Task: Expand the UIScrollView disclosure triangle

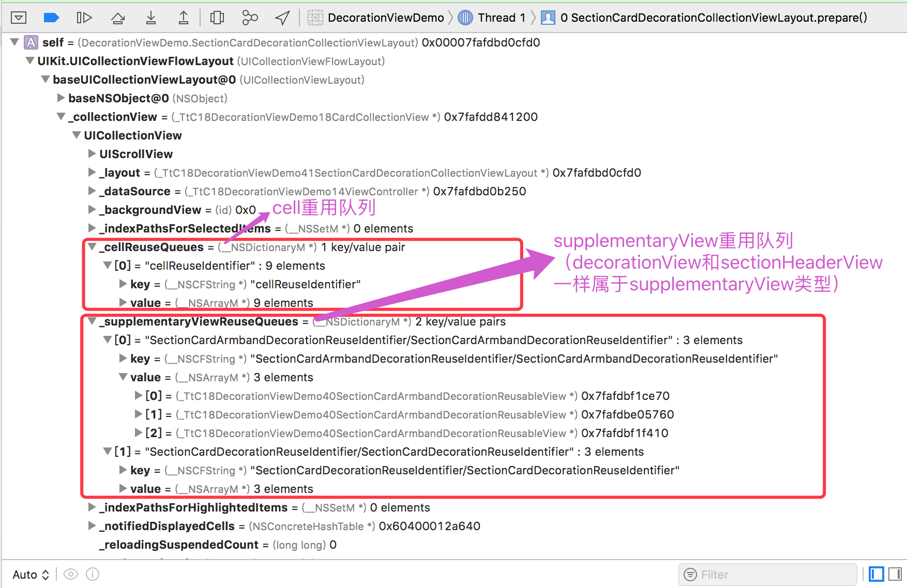Action: 91,153
